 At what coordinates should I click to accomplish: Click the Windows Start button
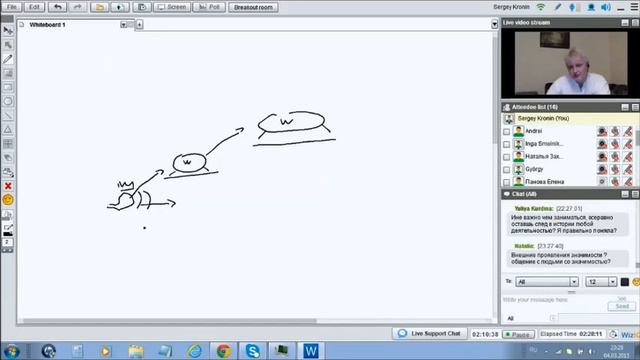coord(11,351)
